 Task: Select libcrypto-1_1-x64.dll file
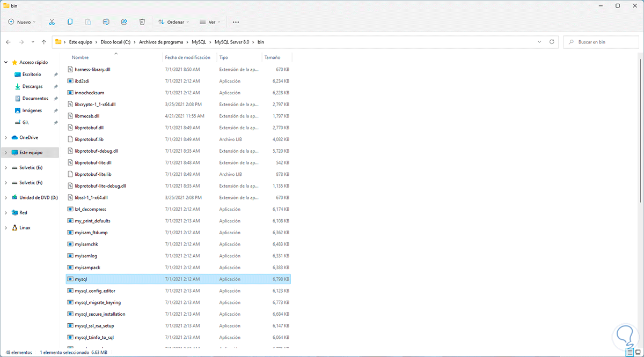tap(178, 105)
